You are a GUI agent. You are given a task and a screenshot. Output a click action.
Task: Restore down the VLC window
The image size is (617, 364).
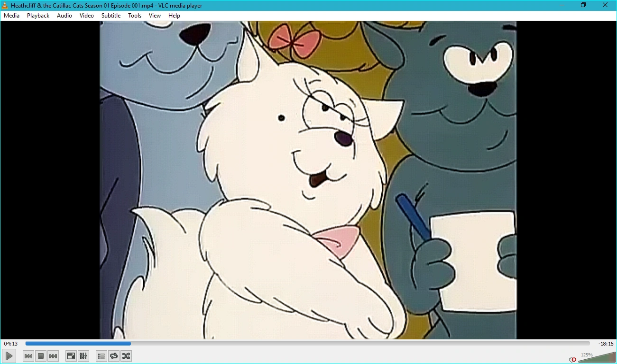584,5
